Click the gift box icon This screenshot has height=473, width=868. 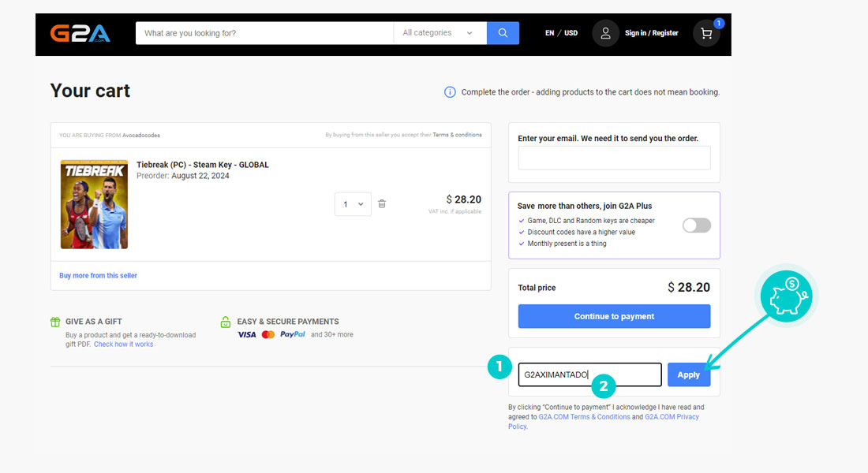point(55,322)
